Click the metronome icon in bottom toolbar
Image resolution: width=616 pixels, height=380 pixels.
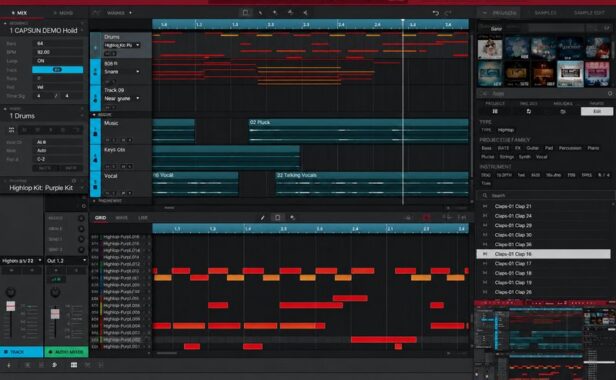tap(9, 365)
